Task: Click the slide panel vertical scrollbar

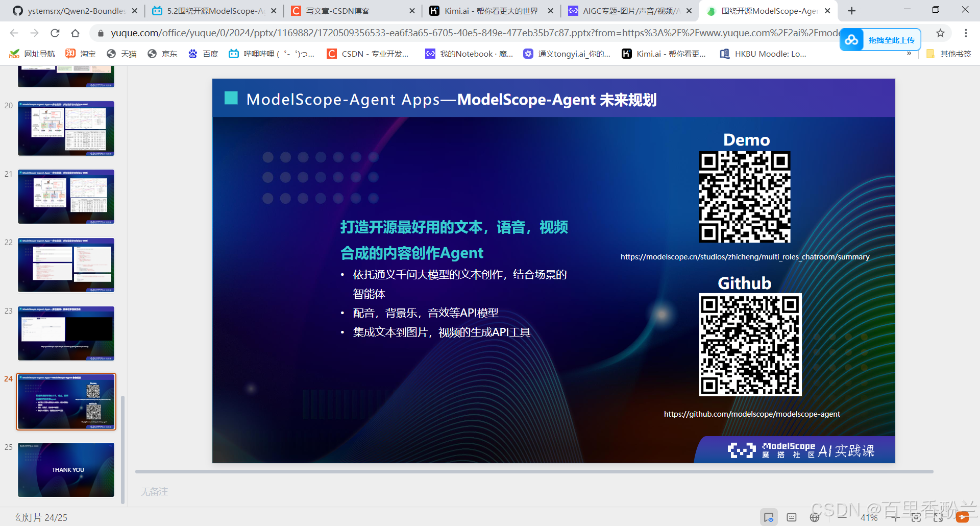Action: [x=122, y=449]
